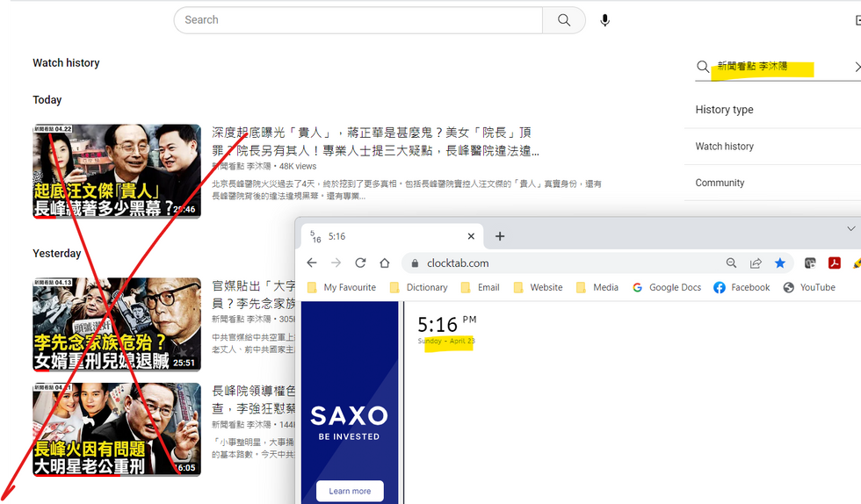Image resolution: width=861 pixels, height=504 pixels.
Task: Click the YouTube Search input field
Action: [x=358, y=20]
